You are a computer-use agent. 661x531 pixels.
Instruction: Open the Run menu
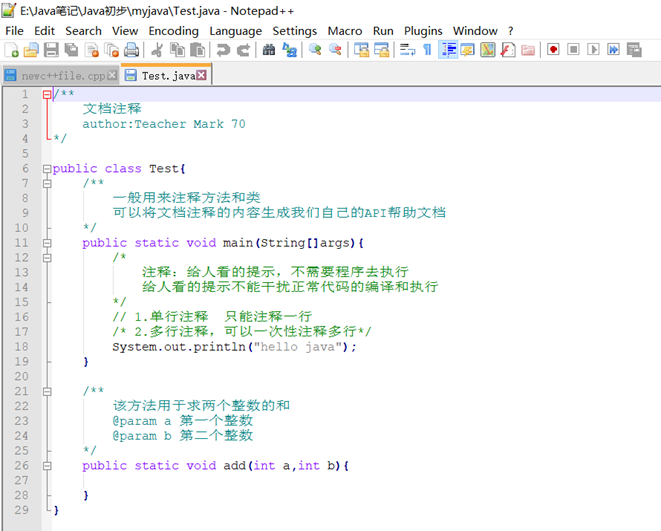[383, 31]
